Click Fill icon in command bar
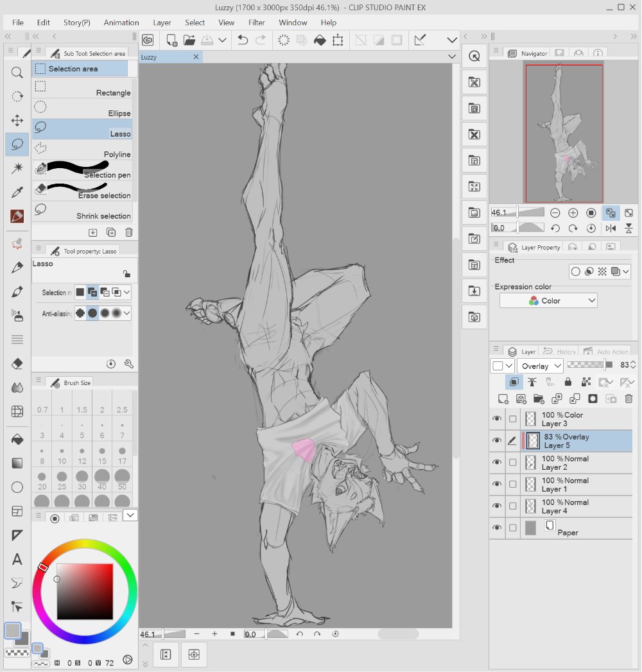 coord(320,40)
